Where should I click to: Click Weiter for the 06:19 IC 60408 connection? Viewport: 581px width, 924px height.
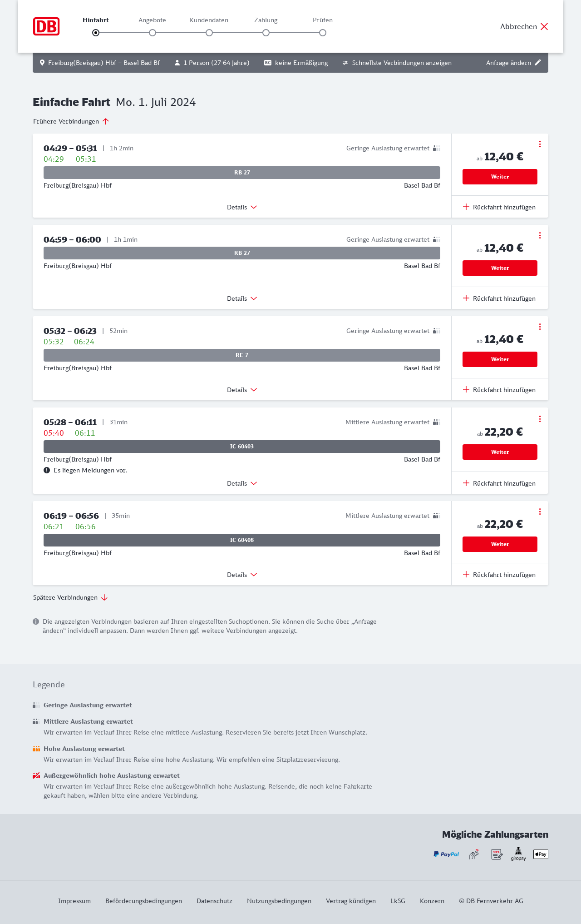pos(500,544)
